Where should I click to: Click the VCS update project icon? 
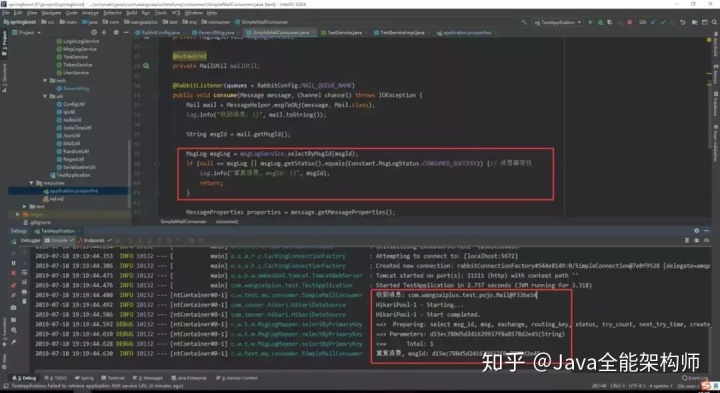pos(653,22)
